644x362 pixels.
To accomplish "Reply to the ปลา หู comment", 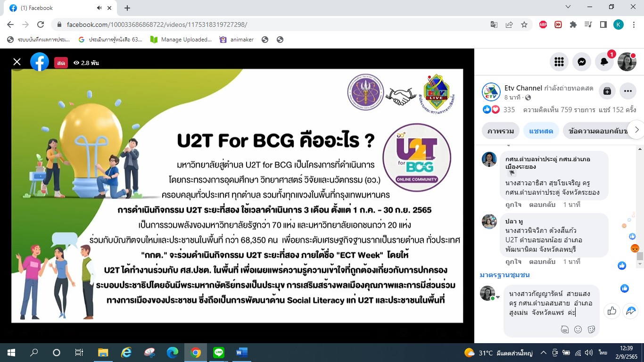I will 542,262.
